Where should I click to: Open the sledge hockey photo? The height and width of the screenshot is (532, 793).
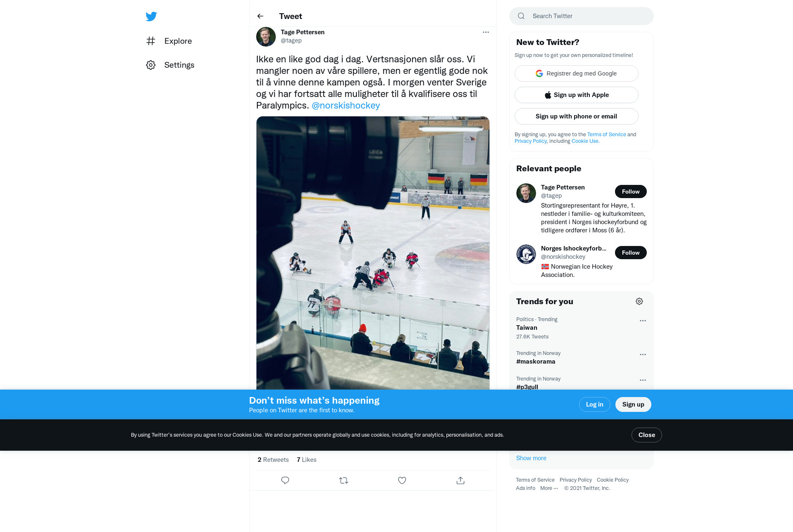373,253
